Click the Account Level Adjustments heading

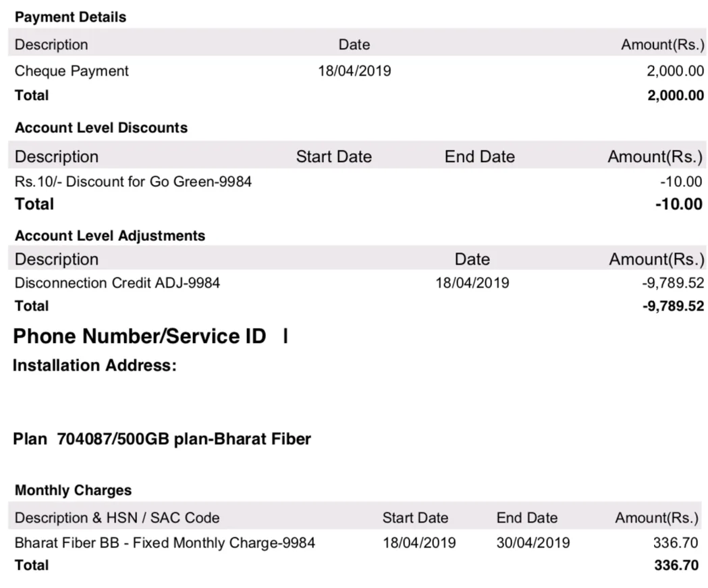click(110, 236)
